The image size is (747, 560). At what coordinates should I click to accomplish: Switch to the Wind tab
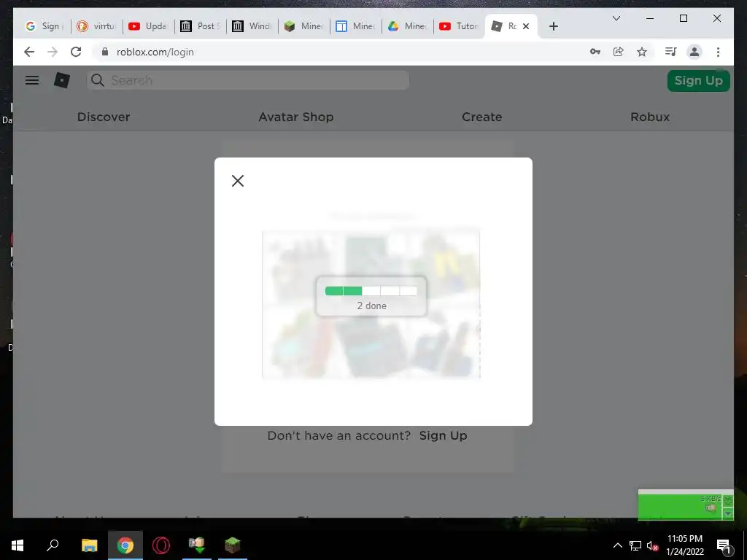click(252, 26)
